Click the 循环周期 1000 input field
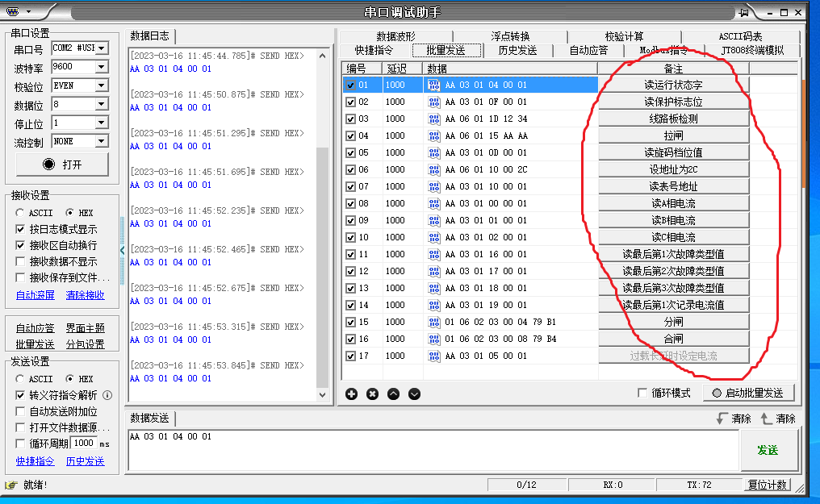Viewport: 820px width, 504px height. [84, 443]
